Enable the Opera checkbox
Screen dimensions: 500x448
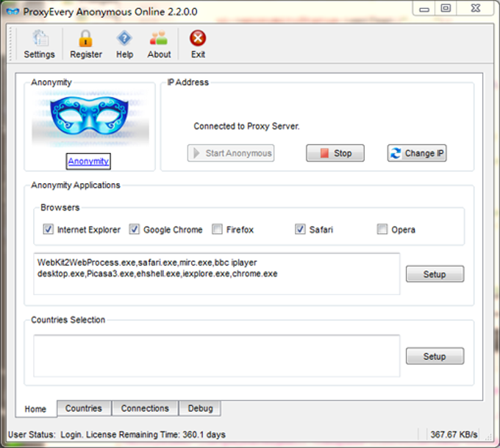(x=382, y=229)
